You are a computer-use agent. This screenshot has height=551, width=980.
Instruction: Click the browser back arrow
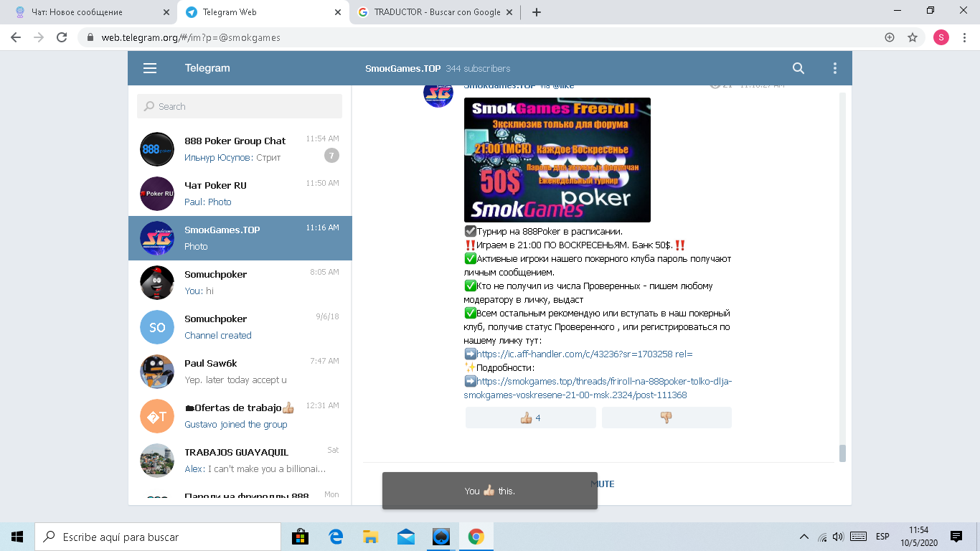[x=16, y=37]
